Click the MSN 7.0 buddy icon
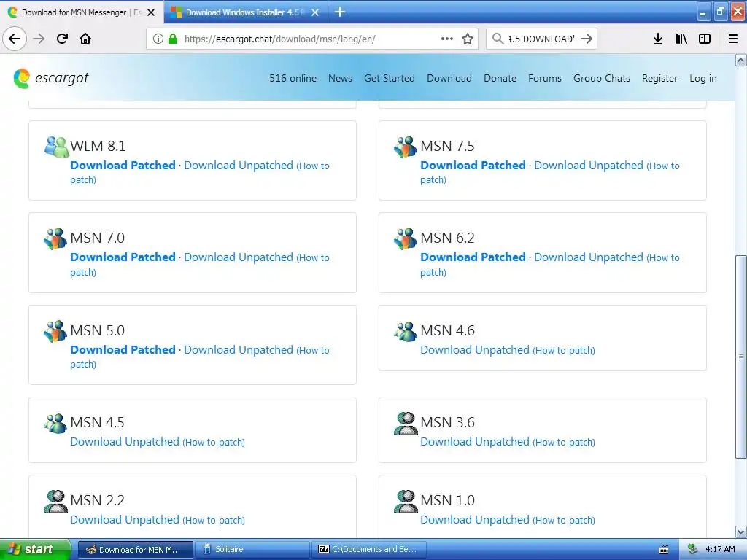The width and height of the screenshot is (747, 560). (x=55, y=238)
